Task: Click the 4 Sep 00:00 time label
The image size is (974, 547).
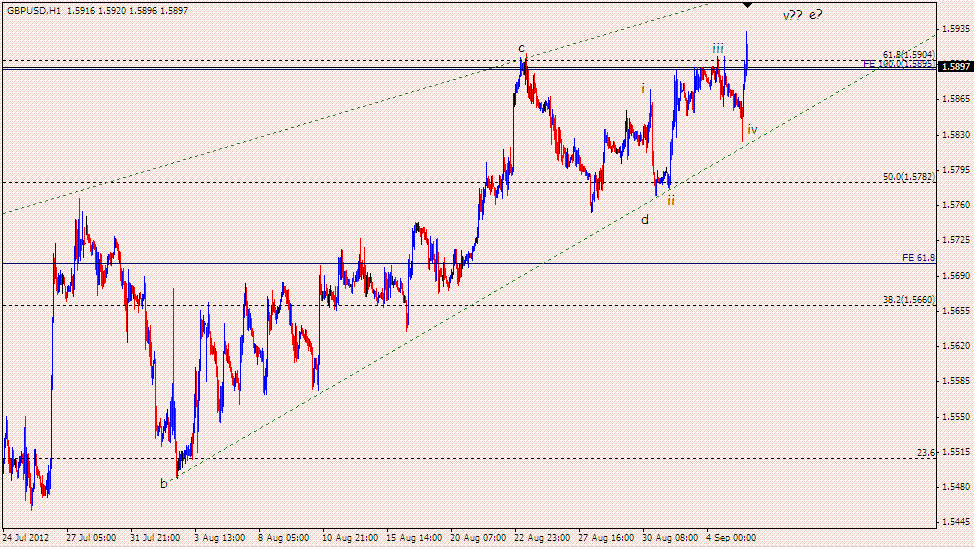Action: coord(730,538)
